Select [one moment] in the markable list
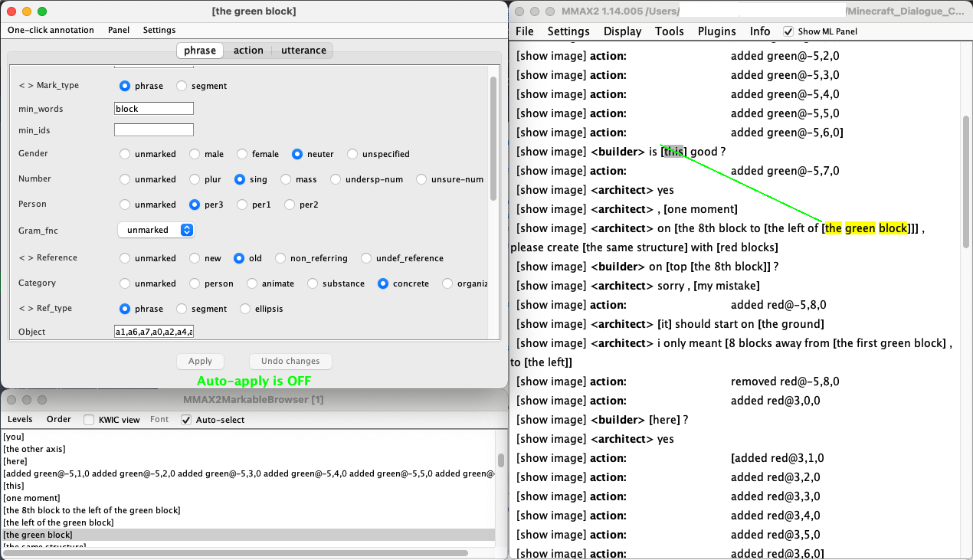Screen dimensions: 973x560 click(31, 498)
